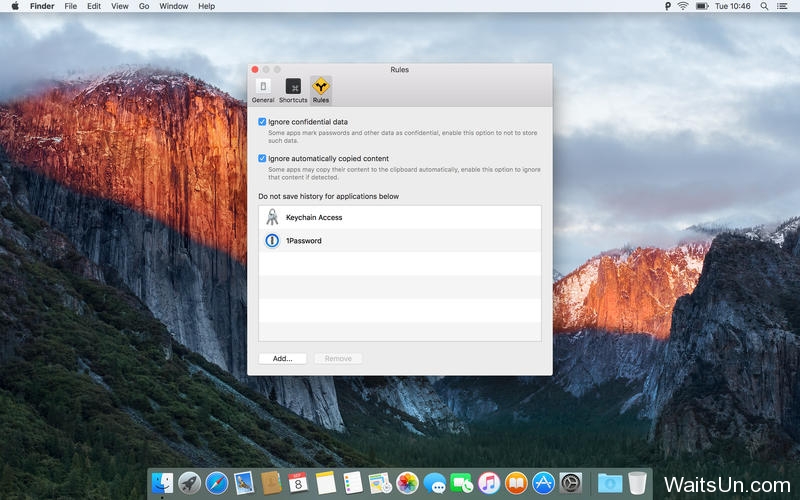800x500 pixels.
Task: Close the Rules window
Action: click(x=255, y=69)
